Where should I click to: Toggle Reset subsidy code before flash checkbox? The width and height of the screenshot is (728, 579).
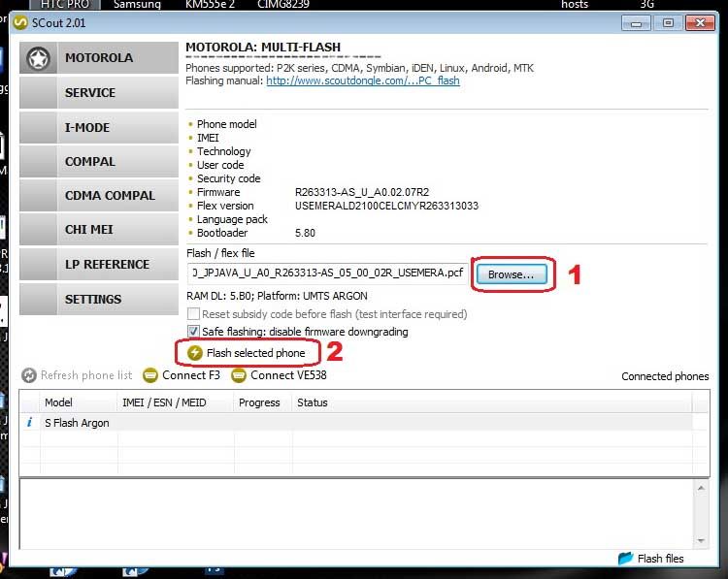(193, 314)
